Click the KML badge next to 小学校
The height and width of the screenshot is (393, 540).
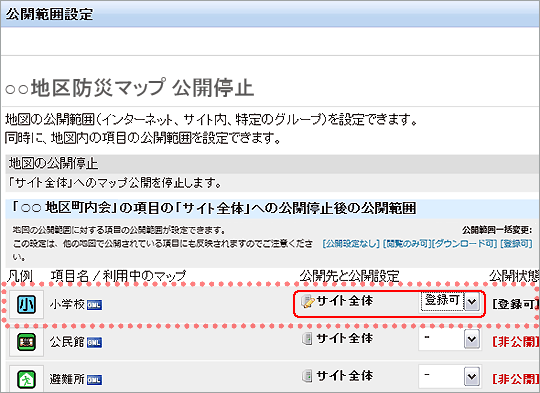click(x=94, y=305)
